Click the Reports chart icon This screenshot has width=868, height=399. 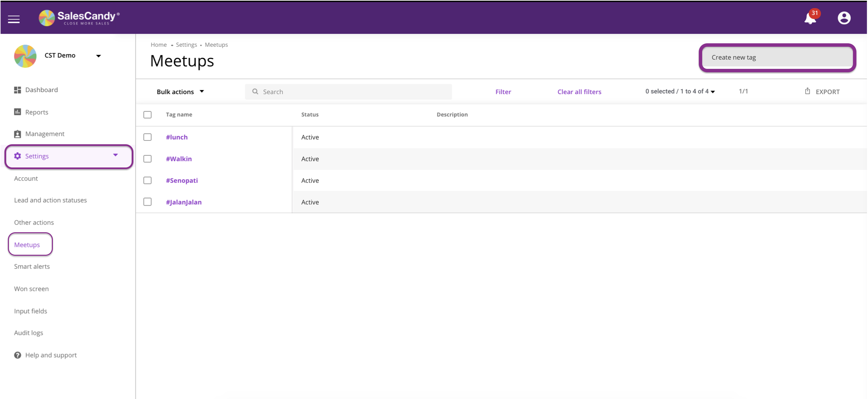[17, 112]
